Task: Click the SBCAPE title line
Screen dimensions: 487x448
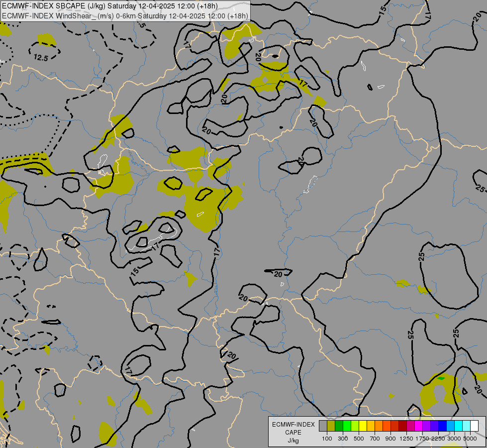Action: [x=109, y=6]
